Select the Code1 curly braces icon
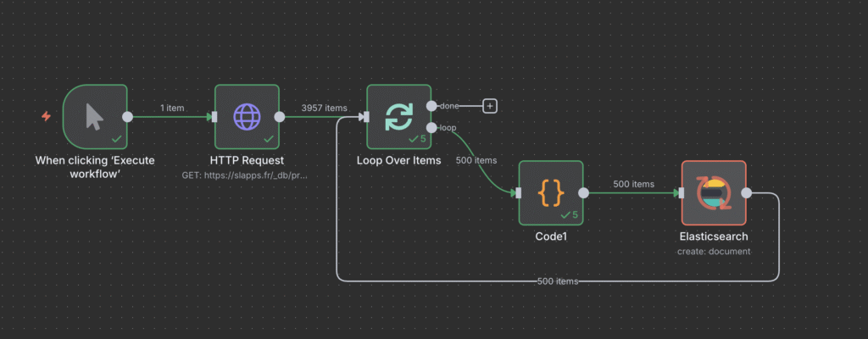The height and width of the screenshot is (339, 868). (551, 193)
